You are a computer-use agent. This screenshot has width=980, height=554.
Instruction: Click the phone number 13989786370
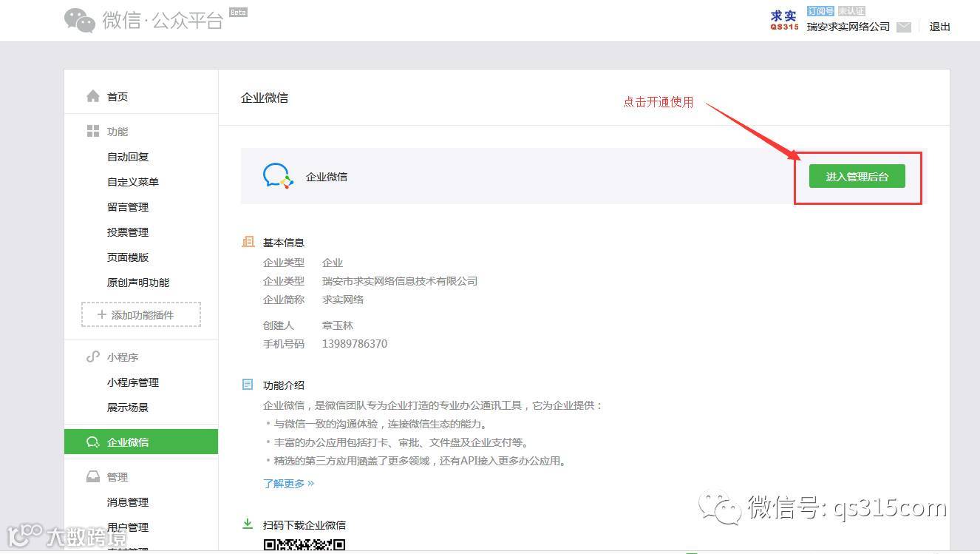pyautogui.click(x=355, y=344)
